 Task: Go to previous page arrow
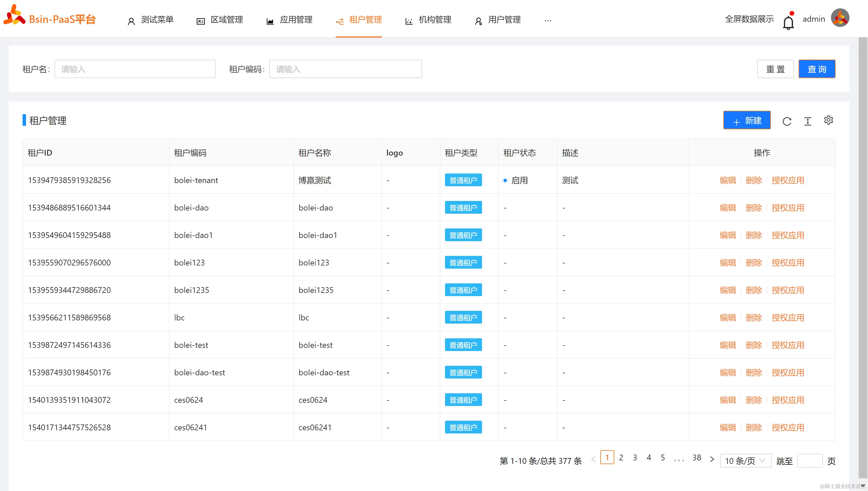click(x=593, y=459)
